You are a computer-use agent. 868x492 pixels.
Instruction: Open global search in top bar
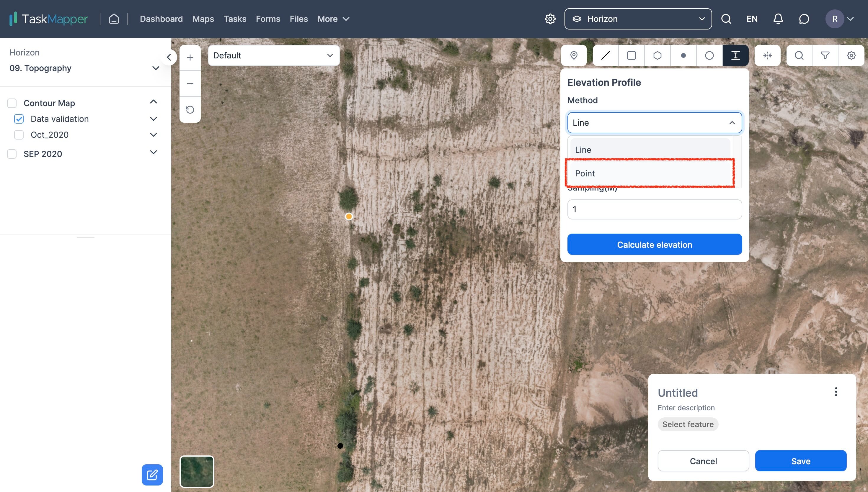726,19
